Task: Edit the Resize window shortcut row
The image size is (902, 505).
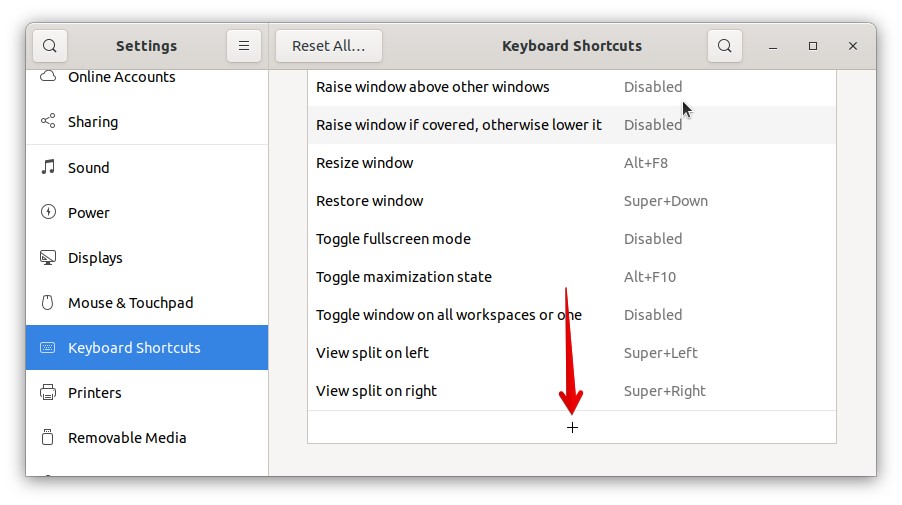Action: [571, 163]
